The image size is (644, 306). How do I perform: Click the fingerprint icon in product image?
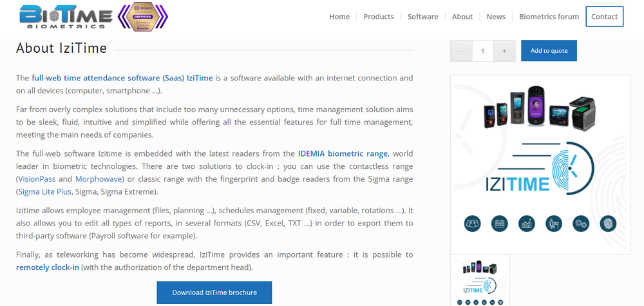coord(608,224)
